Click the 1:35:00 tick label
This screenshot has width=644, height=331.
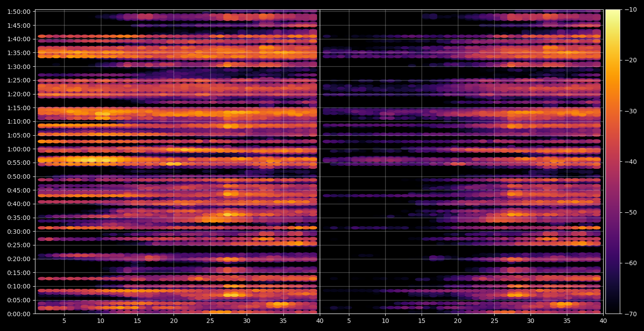(19, 53)
